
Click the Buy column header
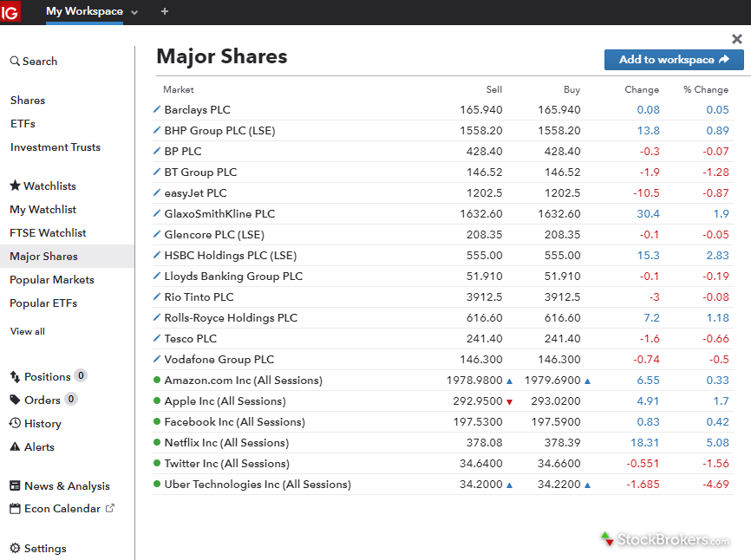pos(571,89)
